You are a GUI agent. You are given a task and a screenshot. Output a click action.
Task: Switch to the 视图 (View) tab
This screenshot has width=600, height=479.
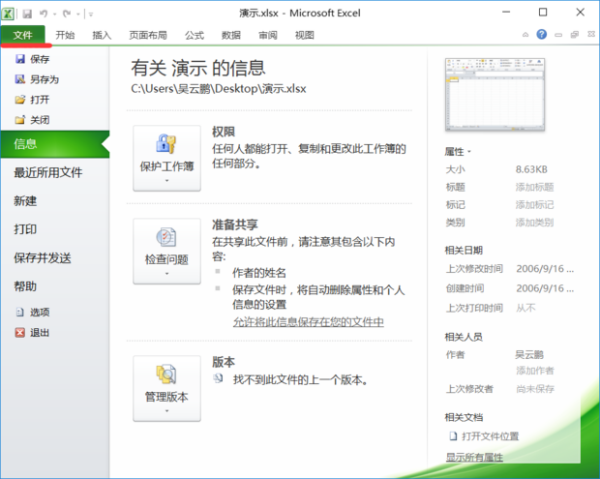click(x=305, y=35)
